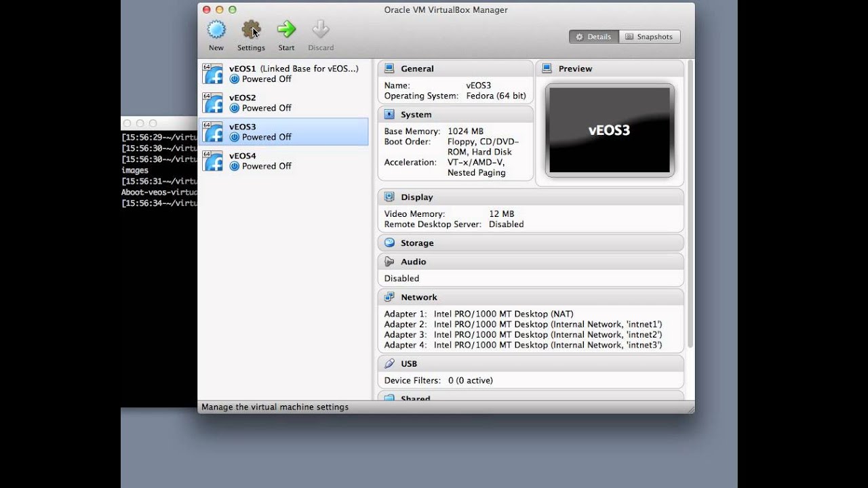Viewport: 868px width, 488px height.
Task: Click the details pane vertical scrollbar
Action: click(690, 203)
